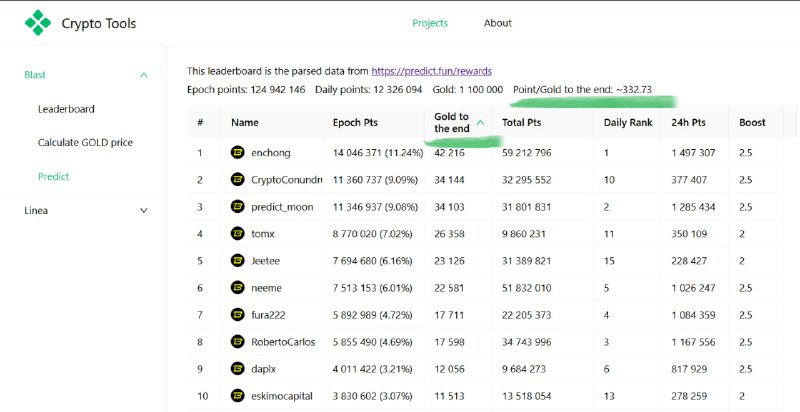Click 24h points value 1 497 307
The image size is (800, 412).
coord(693,152)
